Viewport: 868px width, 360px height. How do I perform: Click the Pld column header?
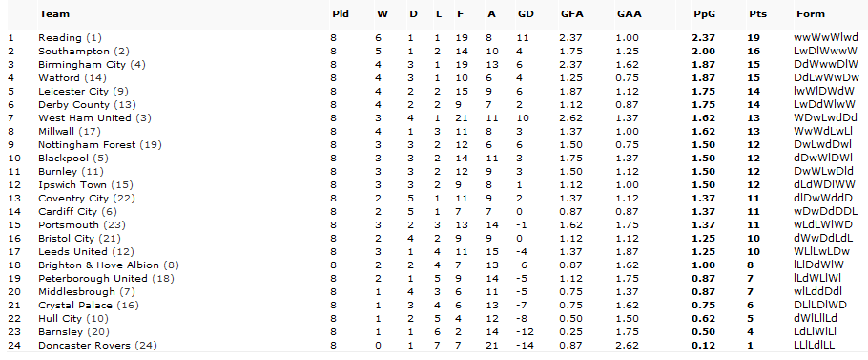point(340,14)
